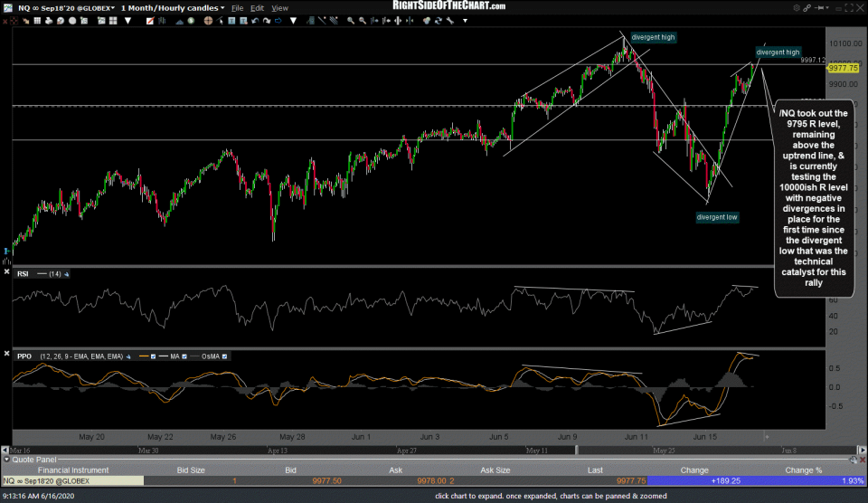The image size is (868, 503).
Task: Click the Bid Size column header
Action: pyautogui.click(x=191, y=470)
